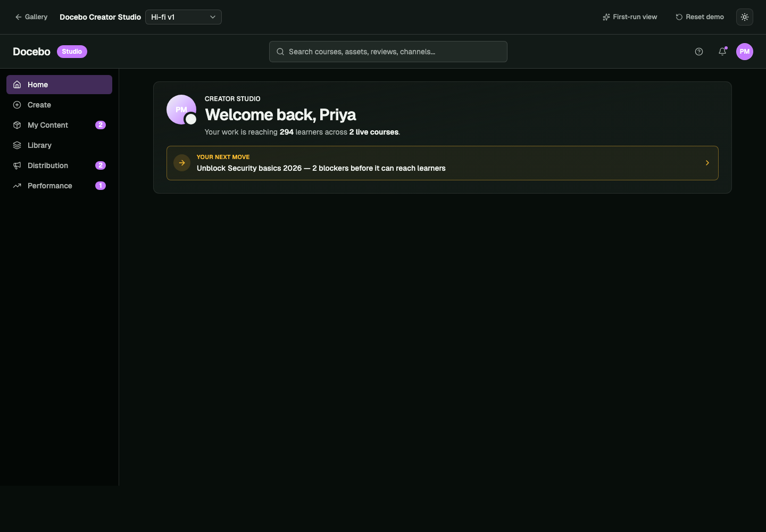Click the status dot on welcome avatar
The height and width of the screenshot is (532, 766).
(191, 119)
